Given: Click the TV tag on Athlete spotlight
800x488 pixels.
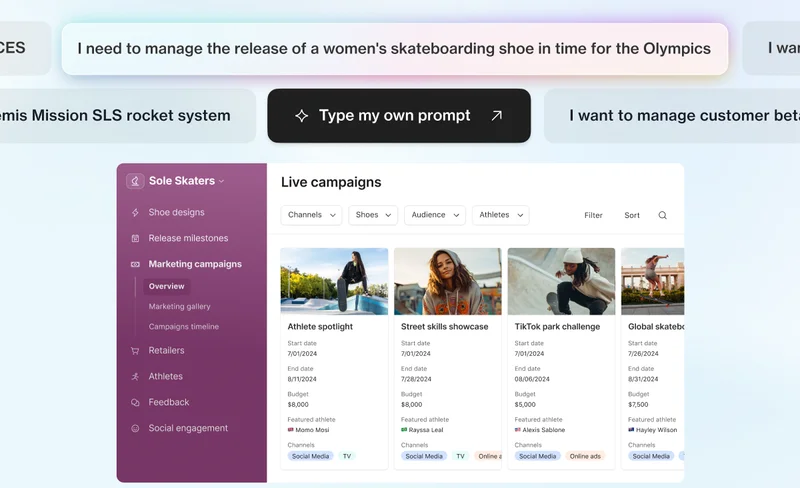Looking at the screenshot, I should point(347,456).
